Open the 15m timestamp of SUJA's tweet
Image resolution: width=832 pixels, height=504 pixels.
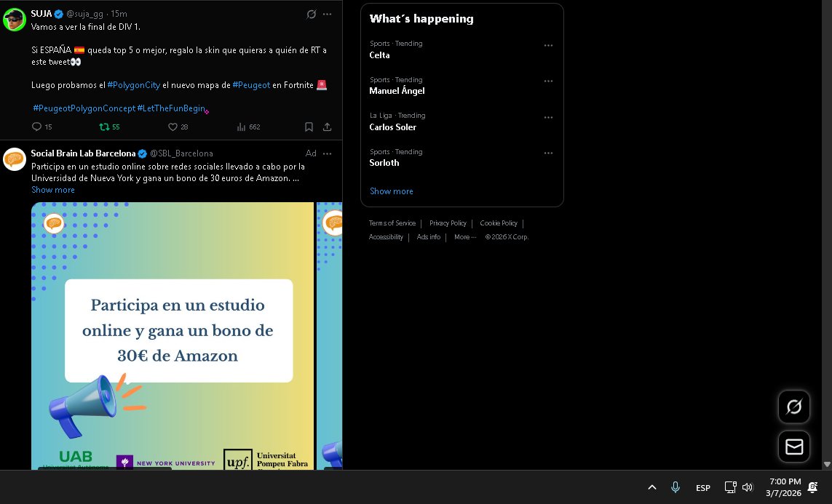click(119, 14)
